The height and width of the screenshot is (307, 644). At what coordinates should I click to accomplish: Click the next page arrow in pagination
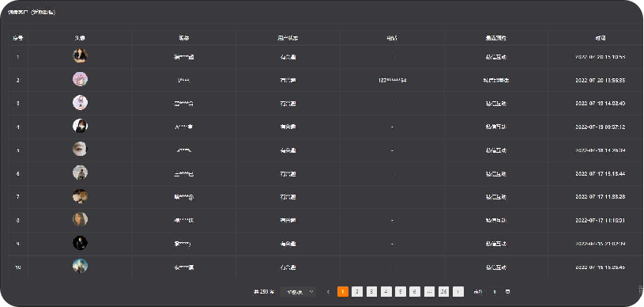pos(458,292)
